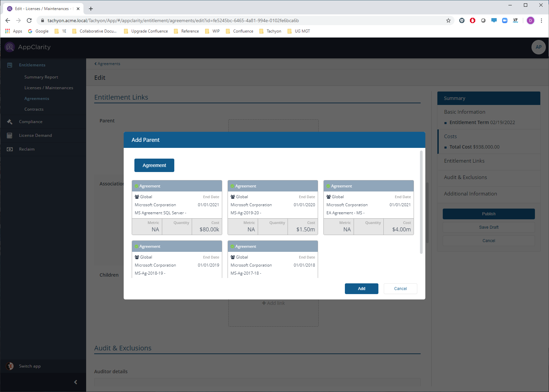Jump to Entitlement Links in Summary

click(x=464, y=161)
